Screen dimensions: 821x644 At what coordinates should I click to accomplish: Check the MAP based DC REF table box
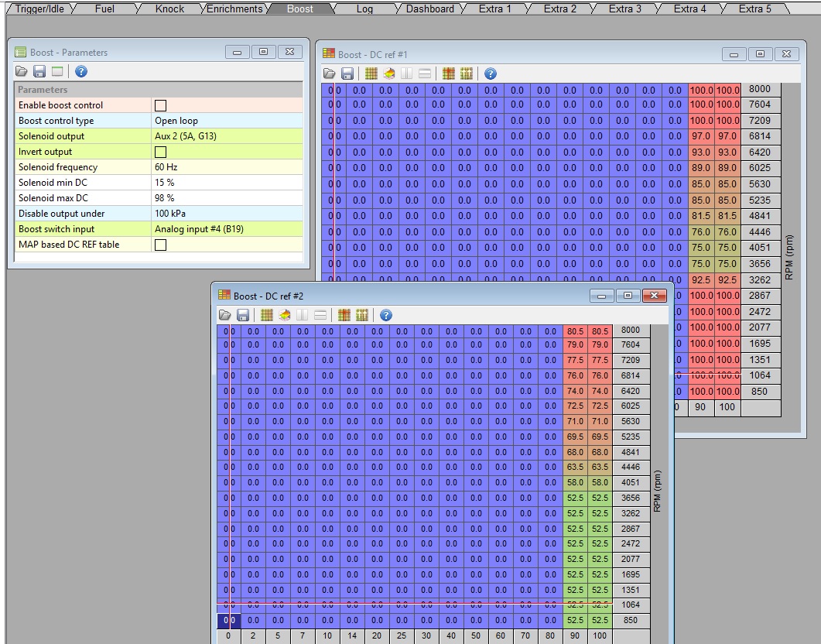pyautogui.click(x=161, y=245)
